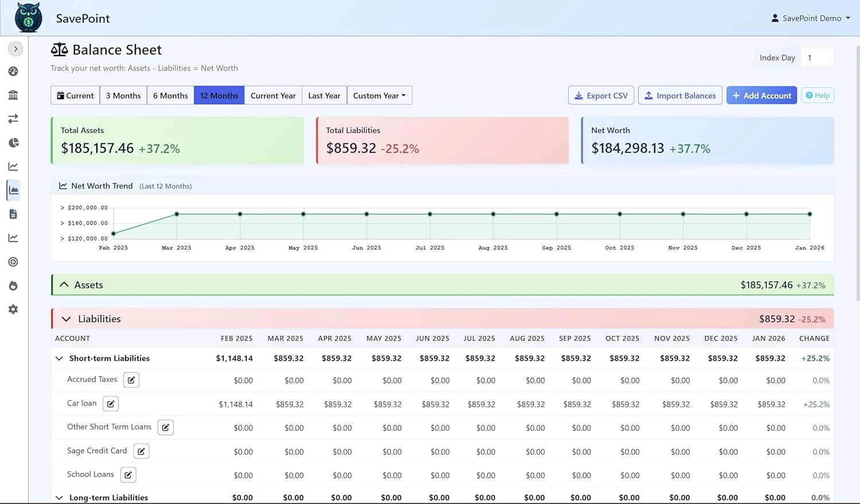Click the JAN 2026 column header

tap(768, 338)
